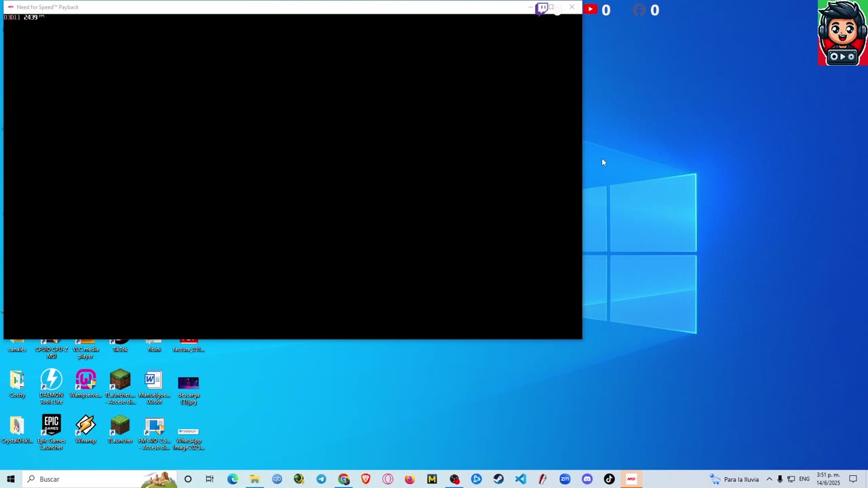Switch to Need for Speed taskbar button

631,479
